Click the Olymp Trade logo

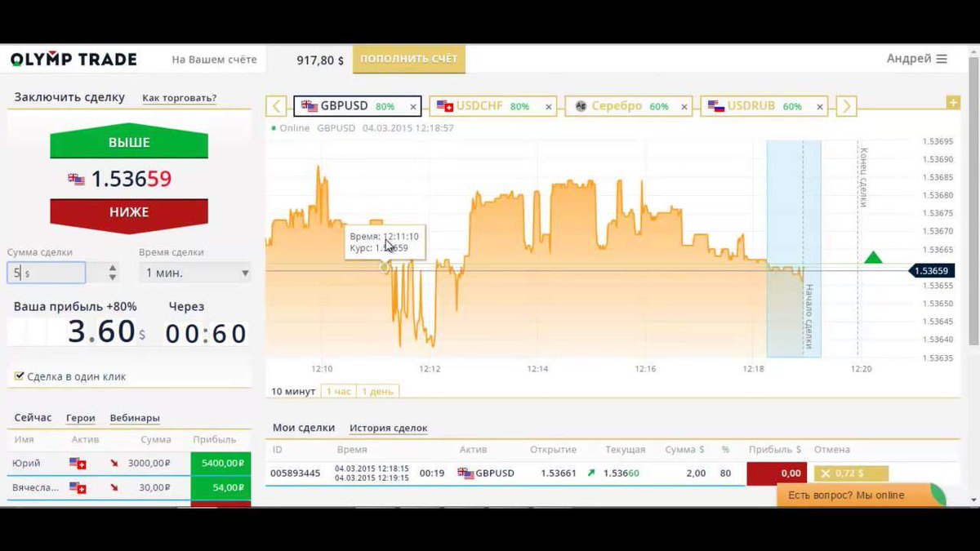point(73,59)
